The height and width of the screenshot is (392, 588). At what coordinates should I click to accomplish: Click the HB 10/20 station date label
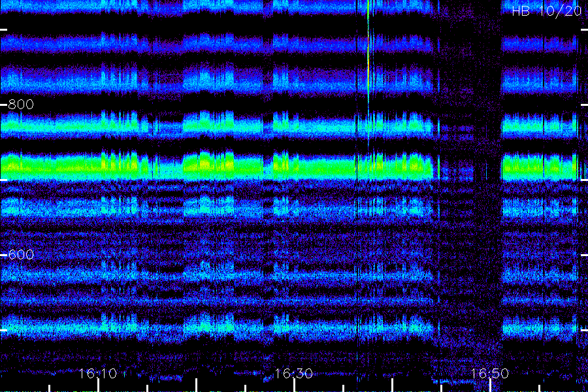click(546, 11)
